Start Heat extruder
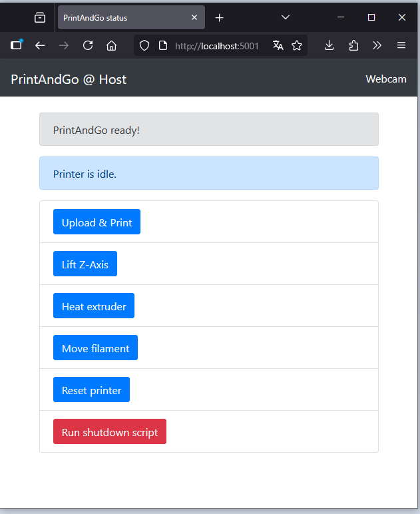 (94, 306)
